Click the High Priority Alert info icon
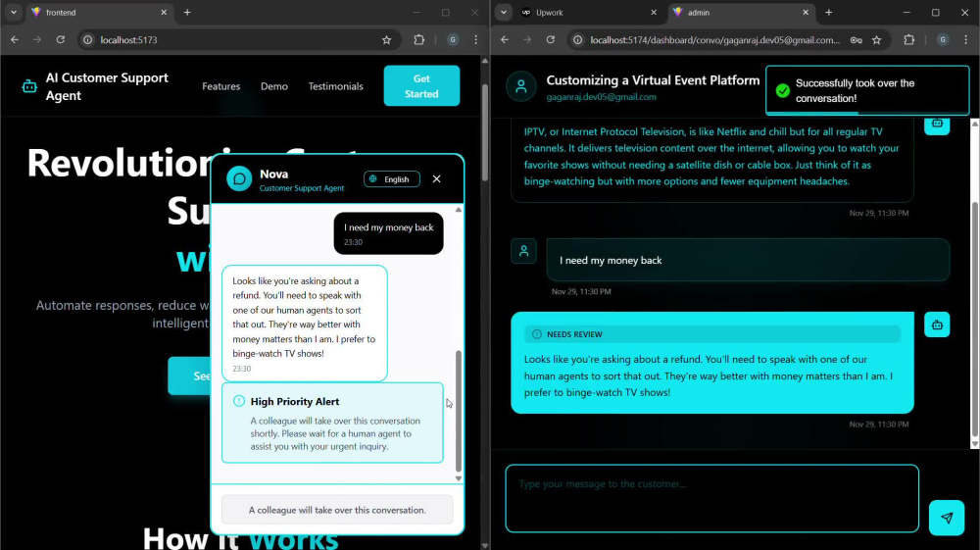The height and width of the screenshot is (550, 980). (x=239, y=401)
